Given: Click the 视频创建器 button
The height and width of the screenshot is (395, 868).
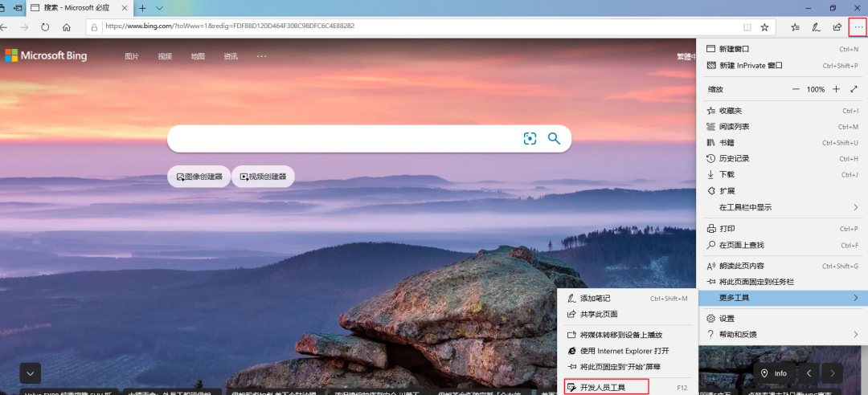Looking at the screenshot, I should pos(263,177).
